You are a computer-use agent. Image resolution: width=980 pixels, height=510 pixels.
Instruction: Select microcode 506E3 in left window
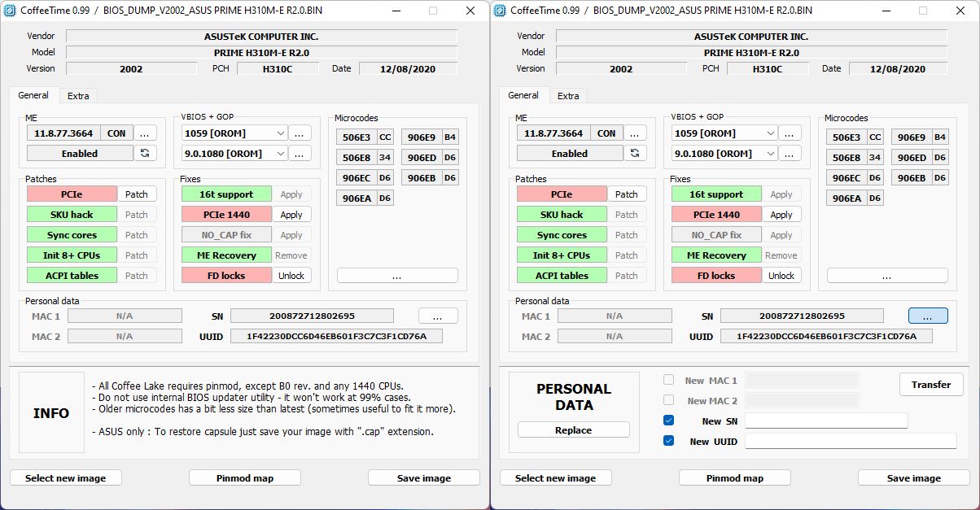click(x=357, y=137)
